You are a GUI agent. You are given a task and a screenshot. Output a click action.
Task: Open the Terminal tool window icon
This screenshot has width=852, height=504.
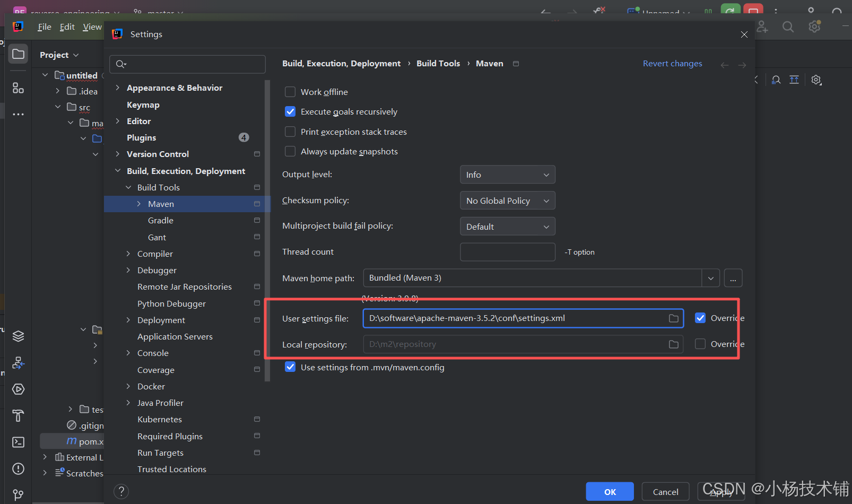[x=18, y=442]
